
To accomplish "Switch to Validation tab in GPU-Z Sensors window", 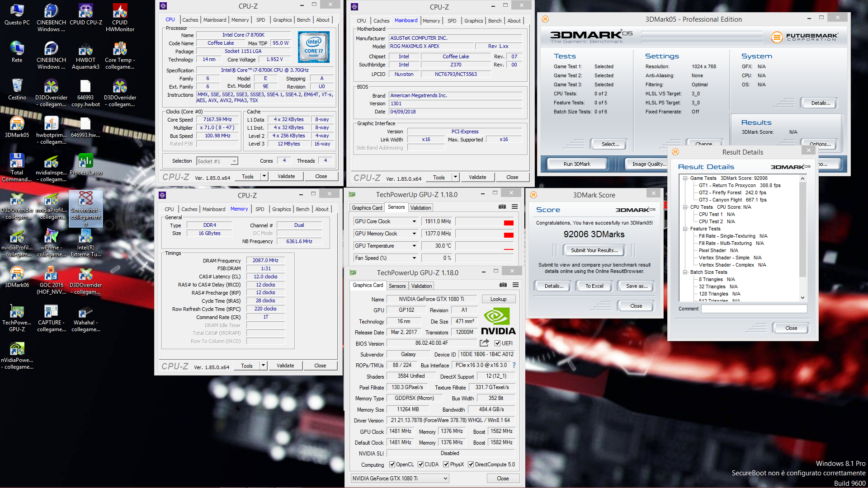I will click(x=420, y=208).
